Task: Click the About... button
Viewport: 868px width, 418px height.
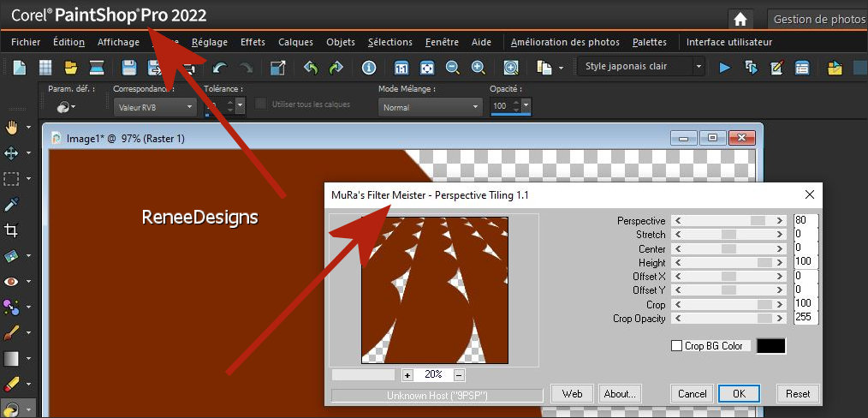Action: click(620, 394)
